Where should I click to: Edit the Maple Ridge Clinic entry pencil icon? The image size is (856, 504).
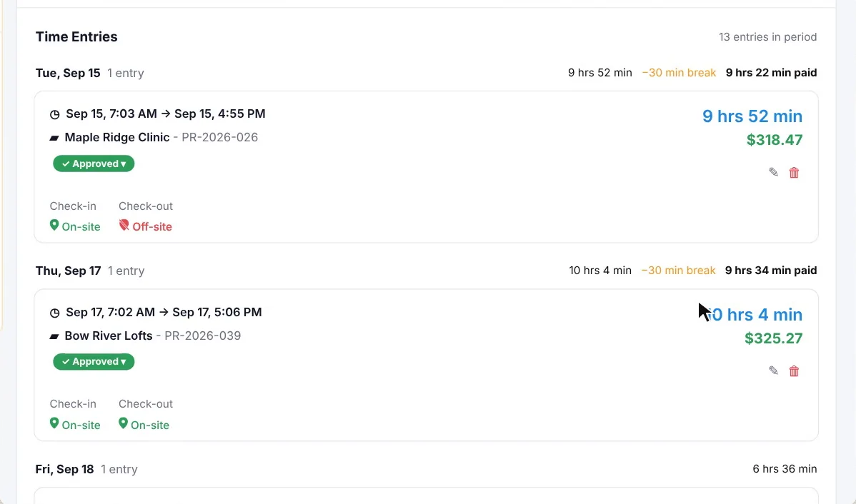coord(774,172)
